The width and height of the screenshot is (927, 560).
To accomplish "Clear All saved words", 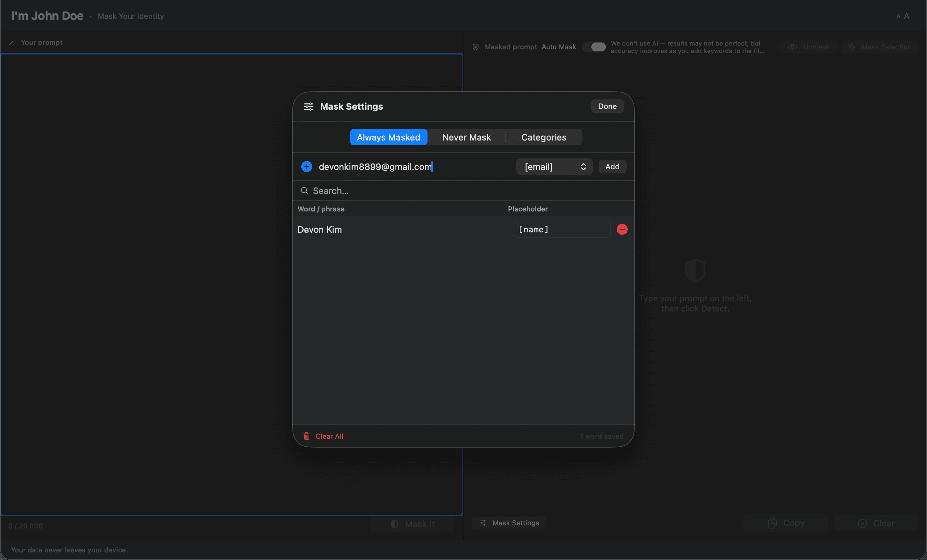I will 329,436.
